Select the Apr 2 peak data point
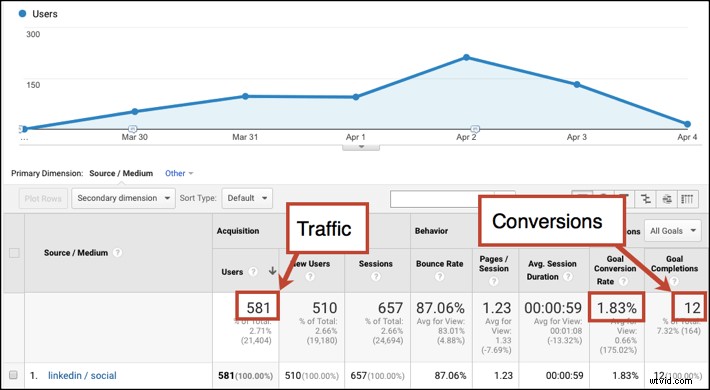This screenshot has width=710, height=390. coord(466,58)
